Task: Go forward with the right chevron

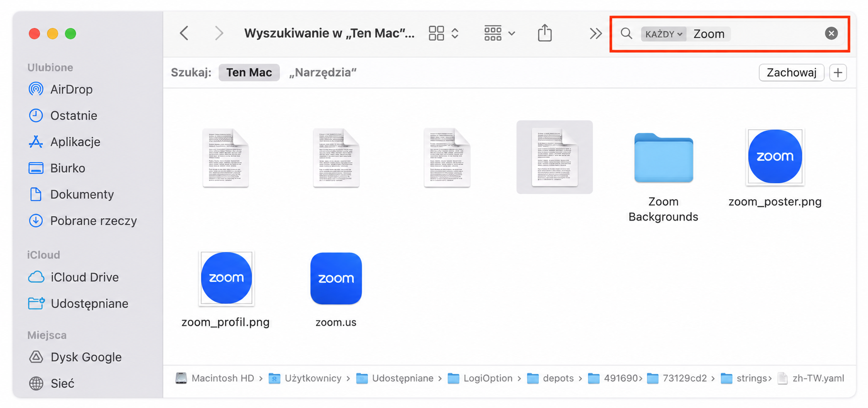Action: 218,33
